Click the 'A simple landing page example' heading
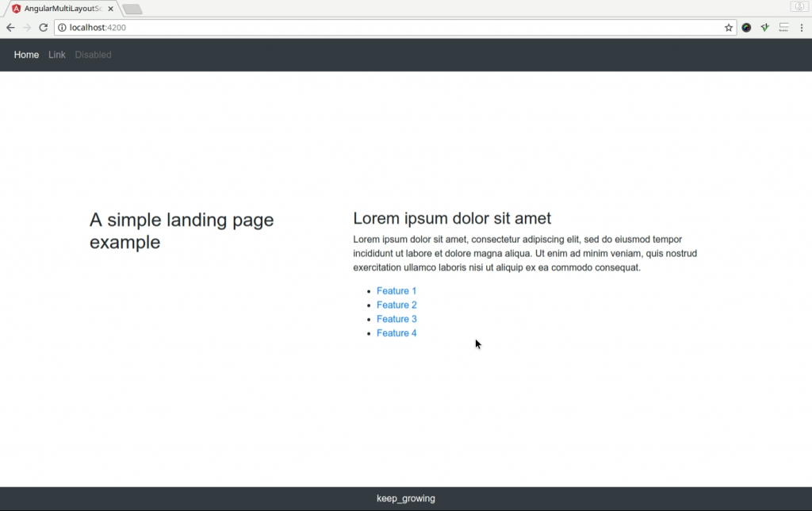 click(x=182, y=231)
